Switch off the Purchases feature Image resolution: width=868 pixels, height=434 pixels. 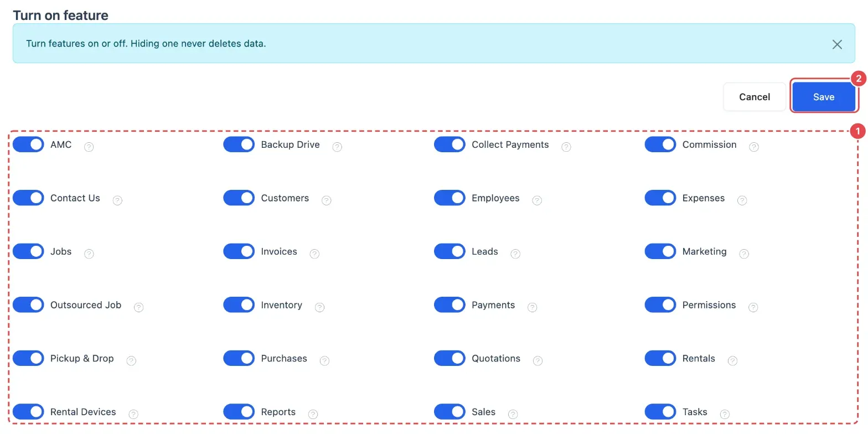(239, 358)
